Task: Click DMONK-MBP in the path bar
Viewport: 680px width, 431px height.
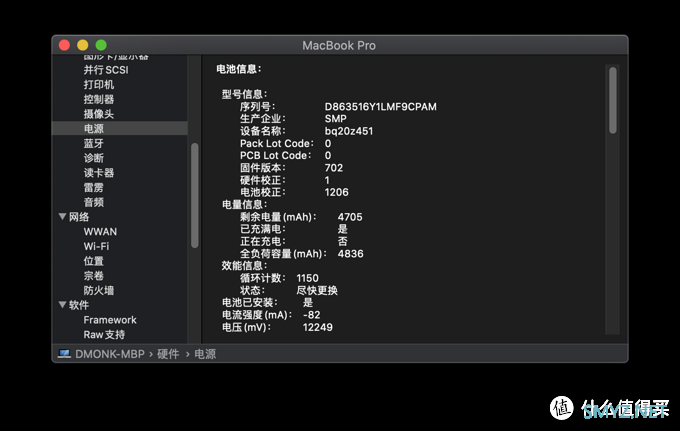Action: coord(110,354)
